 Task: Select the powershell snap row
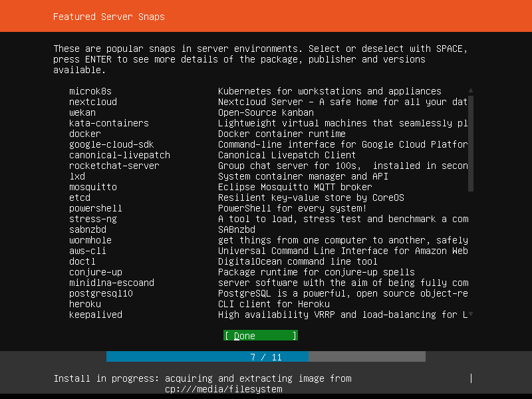pyautogui.click(x=260, y=208)
